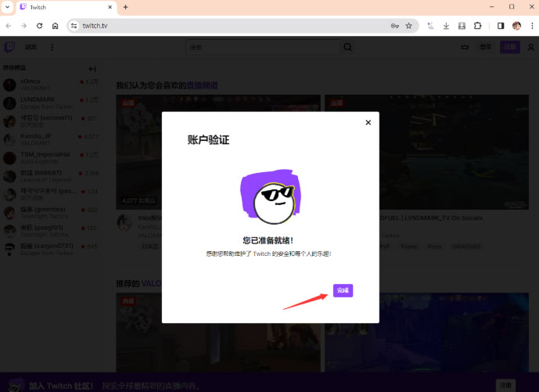The image size is (539, 392).
Task: Click the search magnifier icon
Action: coord(348,47)
